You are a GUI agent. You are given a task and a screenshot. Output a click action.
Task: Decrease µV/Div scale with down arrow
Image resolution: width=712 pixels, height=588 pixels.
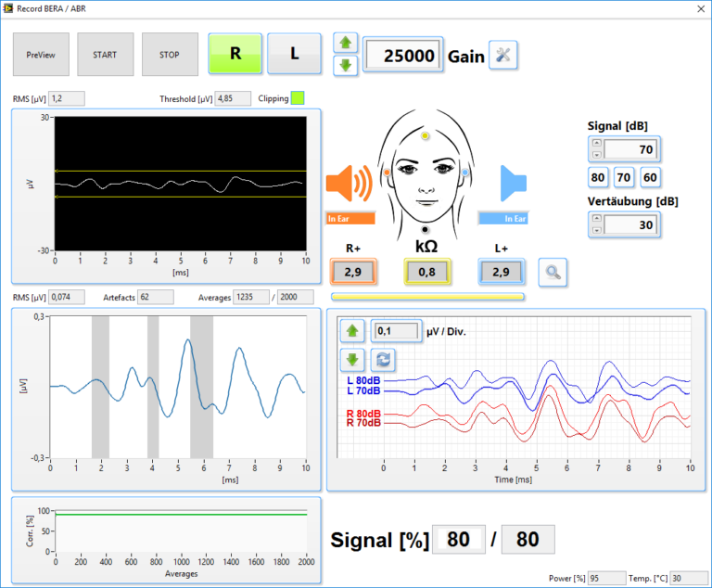[352, 359]
